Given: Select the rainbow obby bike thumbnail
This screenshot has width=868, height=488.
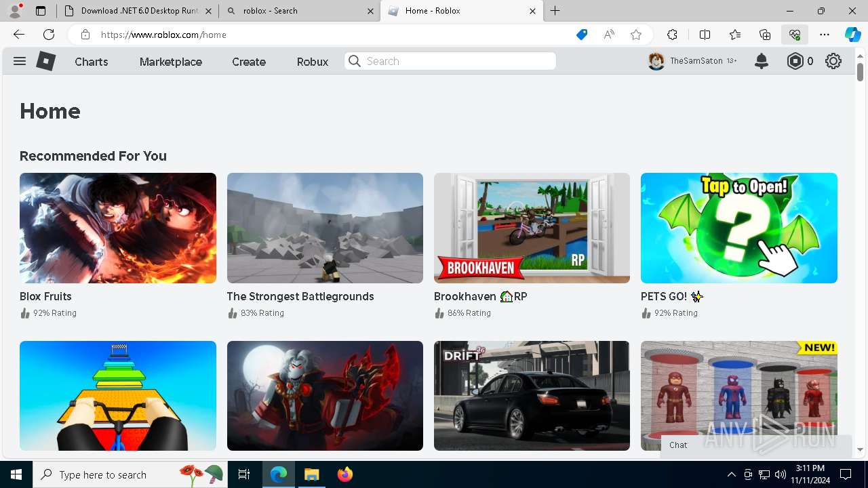Looking at the screenshot, I should [x=118, y=396].
